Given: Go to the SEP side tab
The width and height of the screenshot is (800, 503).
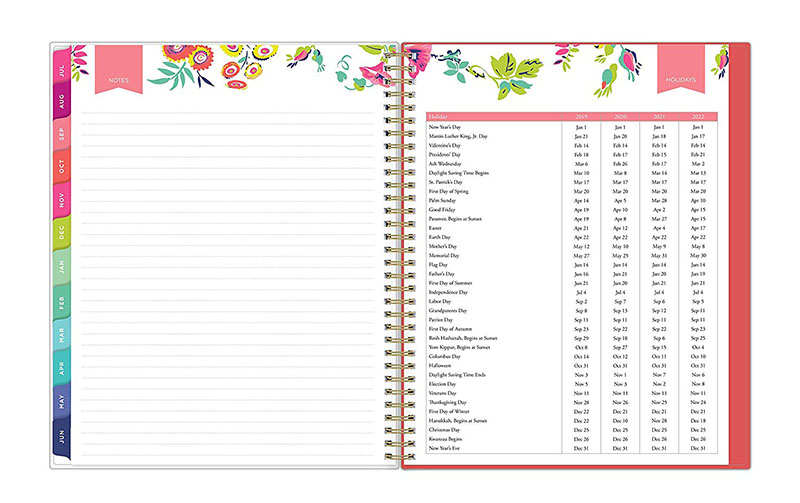Looking at the screenshot, I should tap(62, 135).
